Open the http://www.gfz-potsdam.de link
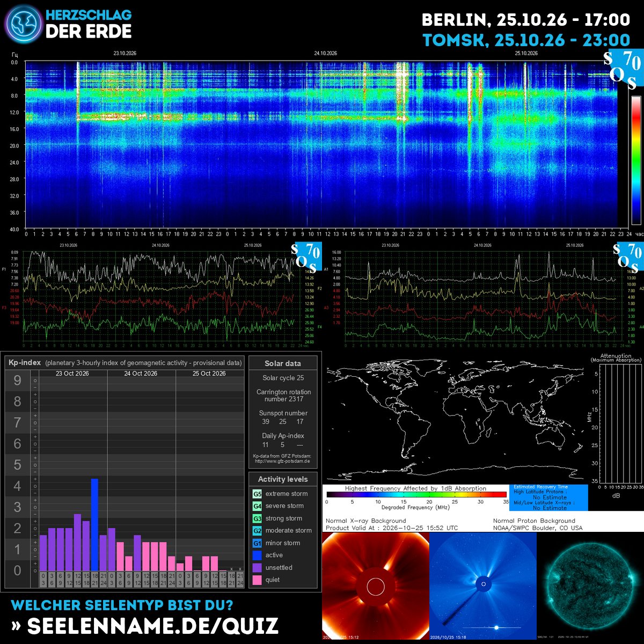The image size is (644, 644). pos(283,461)
